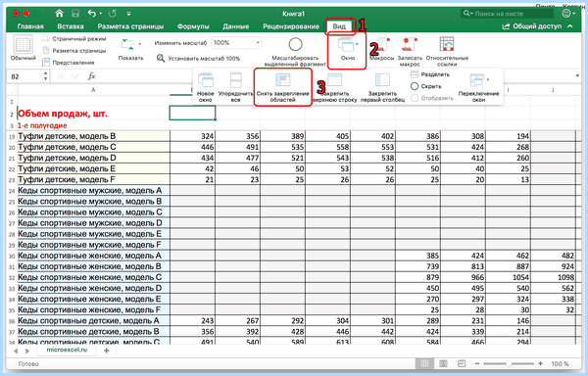Open the smiley feedback menu
The height and width of the screenshot is (376, 588).
coord(568,14)
